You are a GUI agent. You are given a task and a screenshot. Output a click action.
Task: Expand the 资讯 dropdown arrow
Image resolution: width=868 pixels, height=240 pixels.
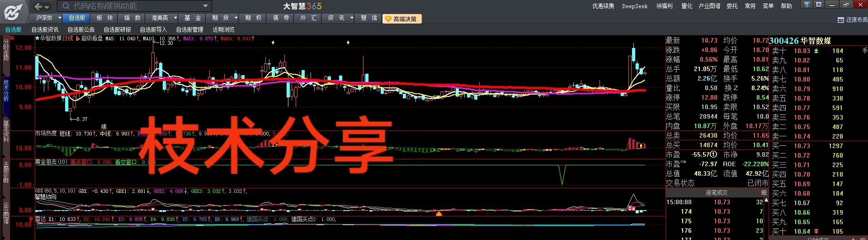(x=351, y=18)
